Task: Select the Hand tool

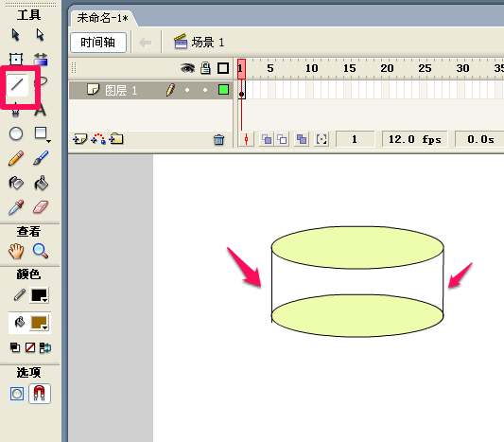Action: 16,251
